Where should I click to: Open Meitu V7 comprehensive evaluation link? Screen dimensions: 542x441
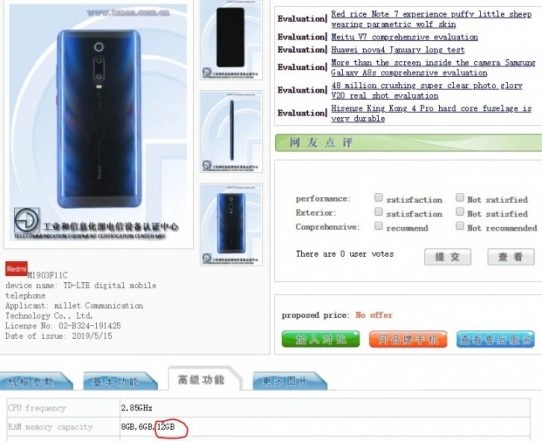[x=404, y=37]
